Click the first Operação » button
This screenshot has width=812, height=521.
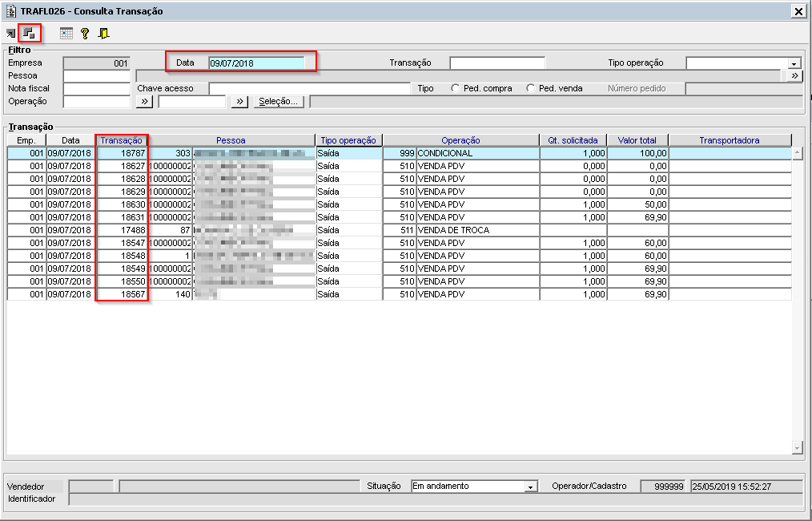tap(144, 102)
